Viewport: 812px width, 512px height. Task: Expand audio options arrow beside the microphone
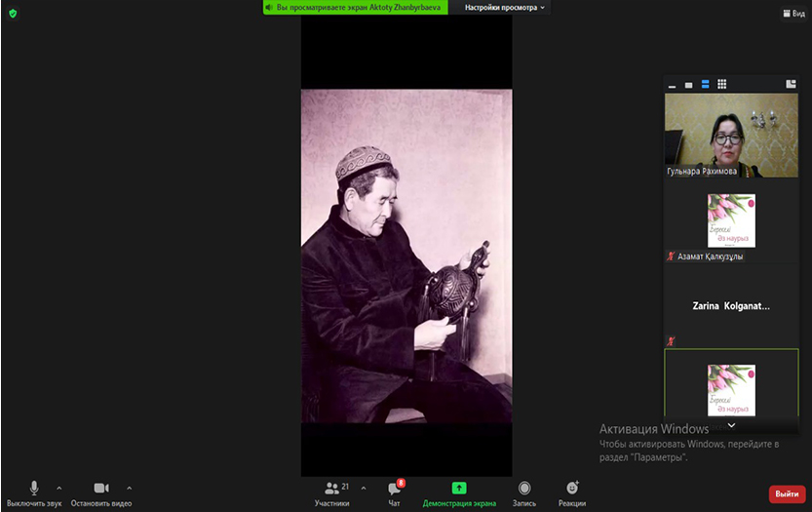(59, 487)
